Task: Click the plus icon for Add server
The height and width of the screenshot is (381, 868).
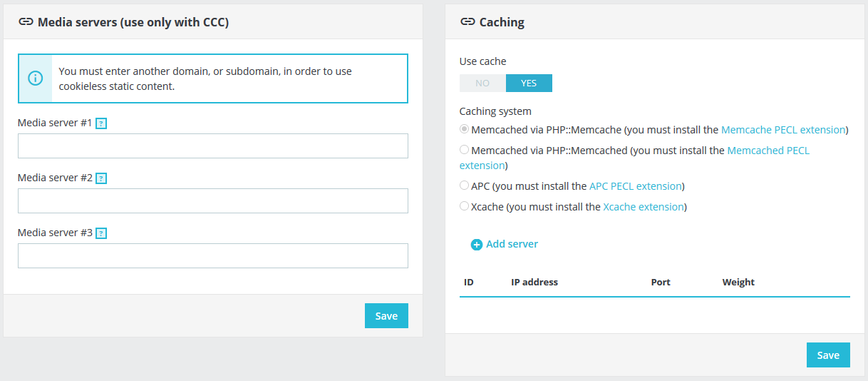Action: coord(477,245)
